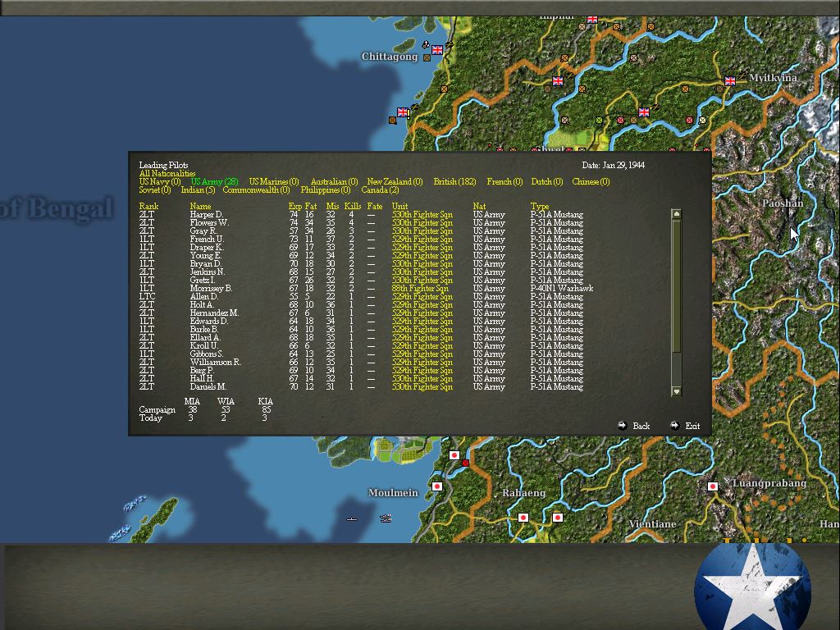This screenshot has width=840, height=630.
Task: Select pilot Harper D.
Action: pos(206,214)
